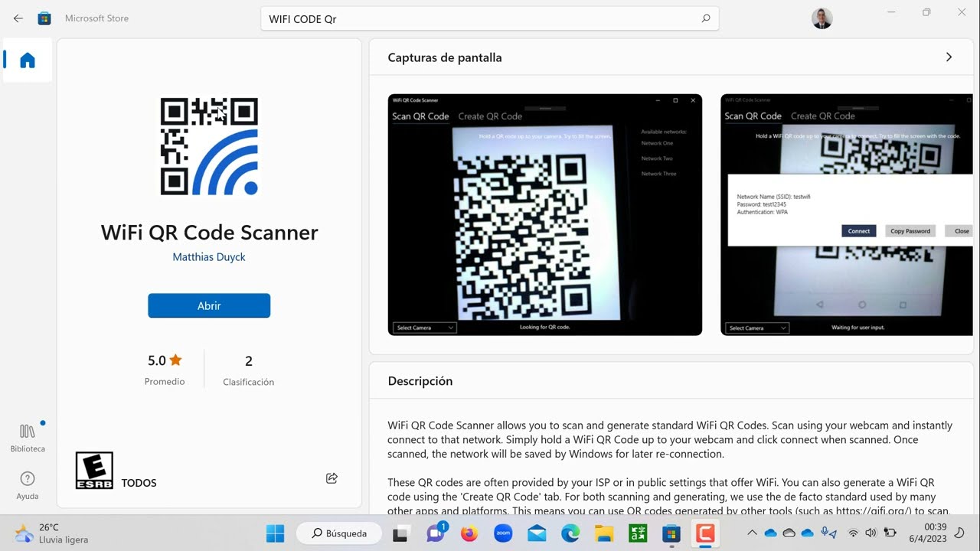
Task: Click the clock and date
Action: (x=928, y=533)
